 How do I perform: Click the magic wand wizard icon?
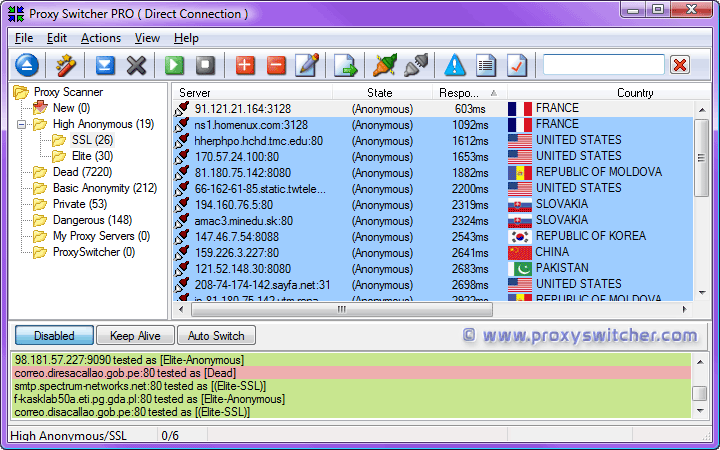66,66
